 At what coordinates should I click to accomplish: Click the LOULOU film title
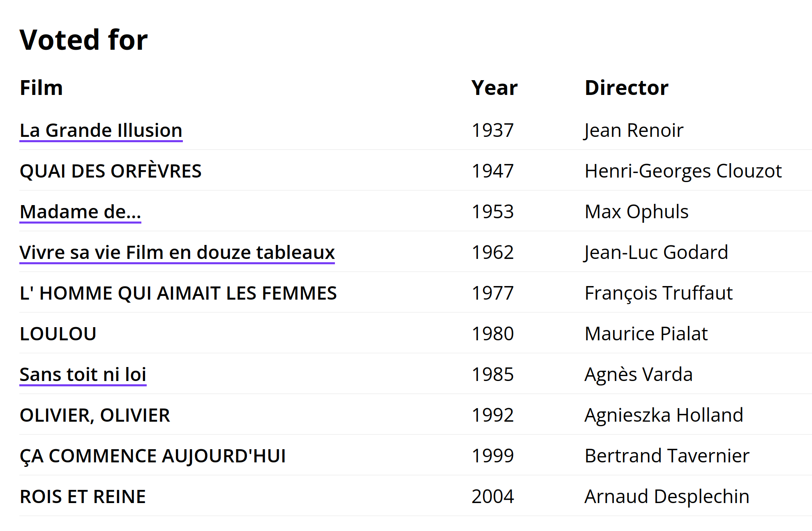point(58,334)
